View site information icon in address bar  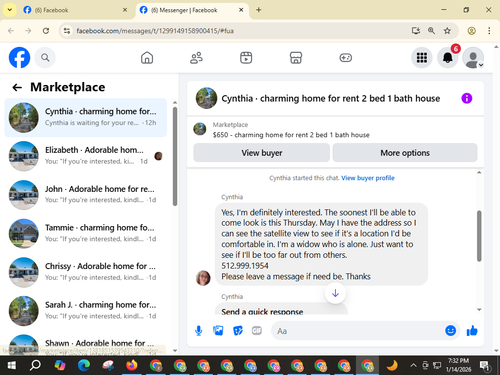point(67,31)
